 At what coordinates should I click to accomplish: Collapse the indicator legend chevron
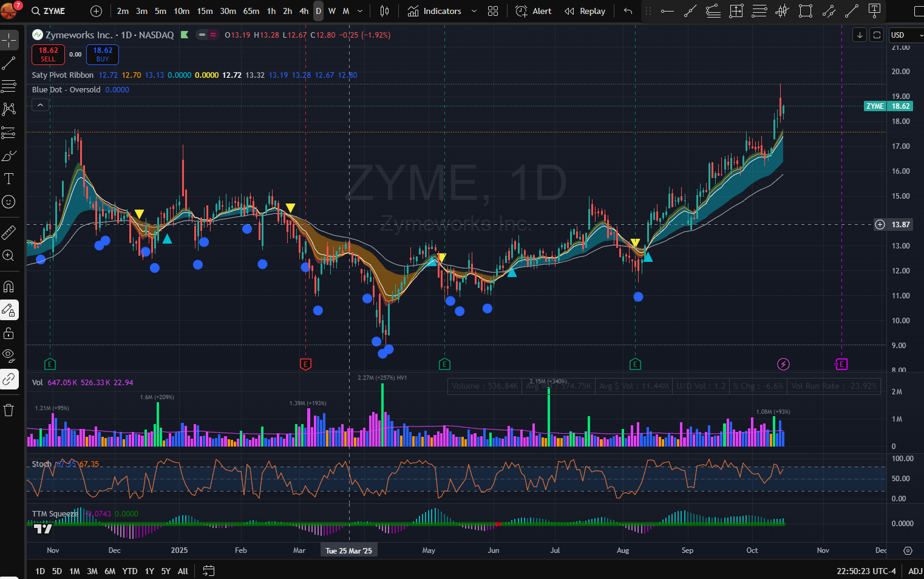click(x=40, y=105)
